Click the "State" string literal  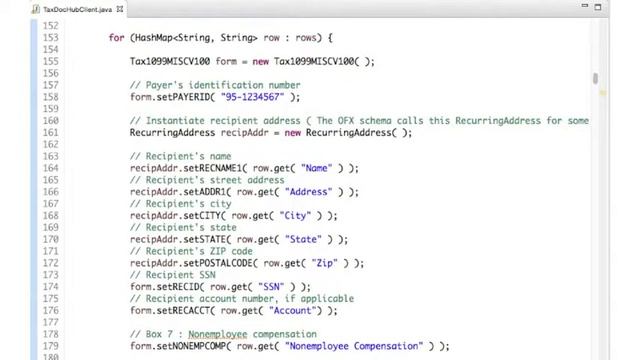pos(303,239)
